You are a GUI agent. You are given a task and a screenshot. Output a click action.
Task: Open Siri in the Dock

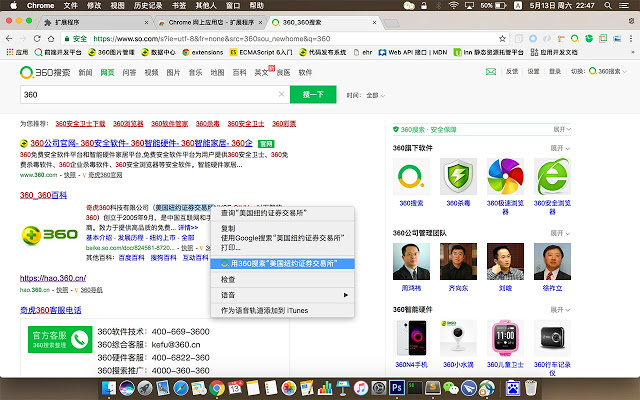(127, 388)
